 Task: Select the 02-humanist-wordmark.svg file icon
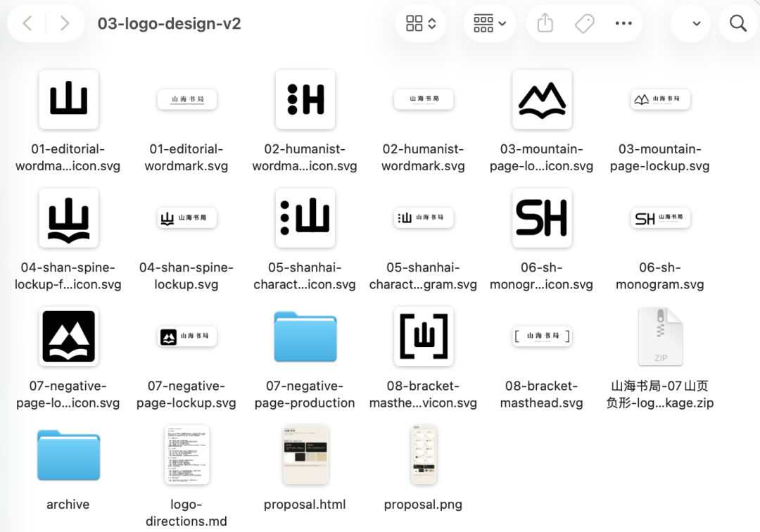[x=424, y=99]
